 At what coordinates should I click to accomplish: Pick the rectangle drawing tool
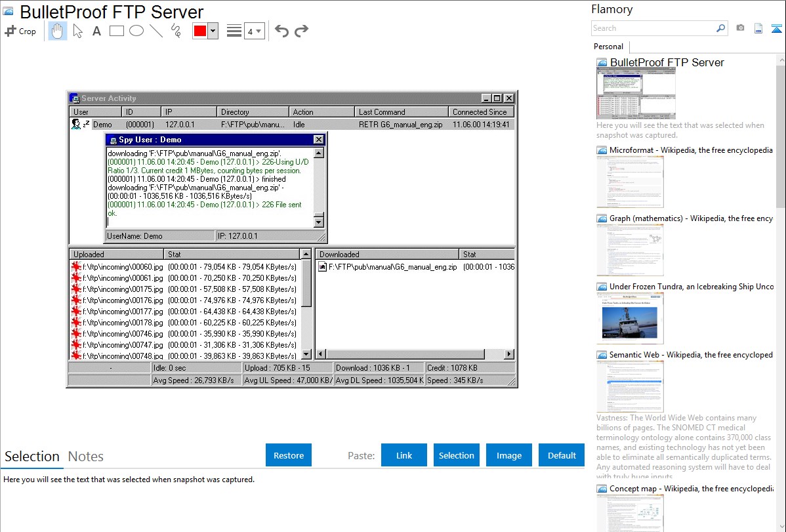click(x=116, y=31)
